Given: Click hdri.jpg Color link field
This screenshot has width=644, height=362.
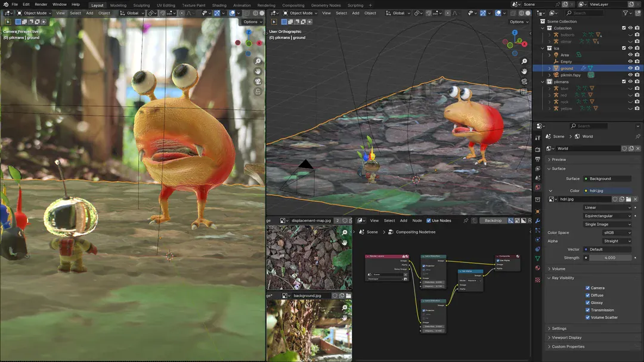Looking at the screenshot, I should pyautogui.click(x=607, y=191).
